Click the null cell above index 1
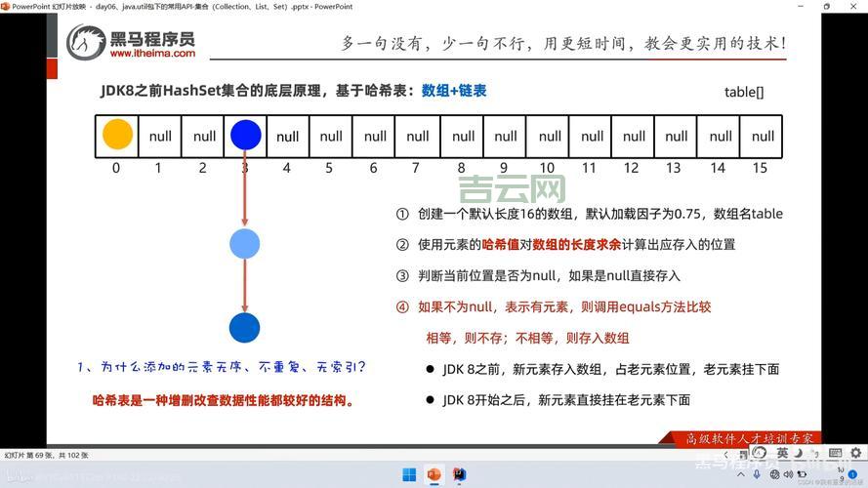 click(160, 137)
